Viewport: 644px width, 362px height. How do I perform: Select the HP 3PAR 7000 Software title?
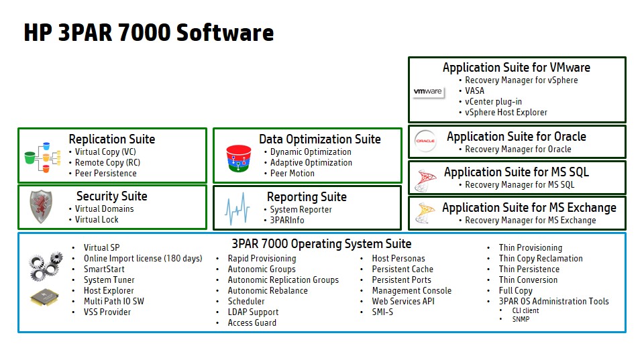coord(149,32)
